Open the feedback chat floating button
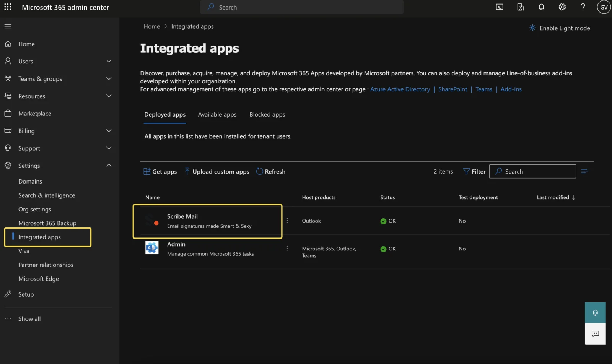The width and height of the screenshot is (612, 364). (x=595, y=334)
